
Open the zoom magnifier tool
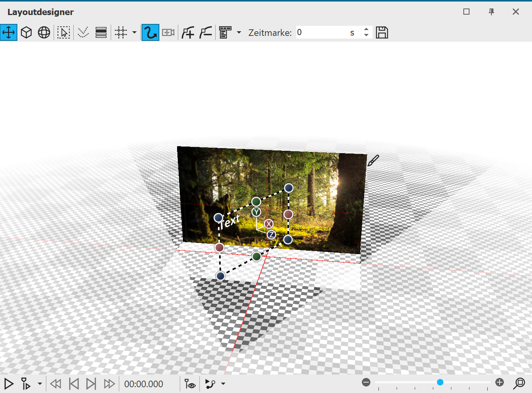(x=519, y=384)
